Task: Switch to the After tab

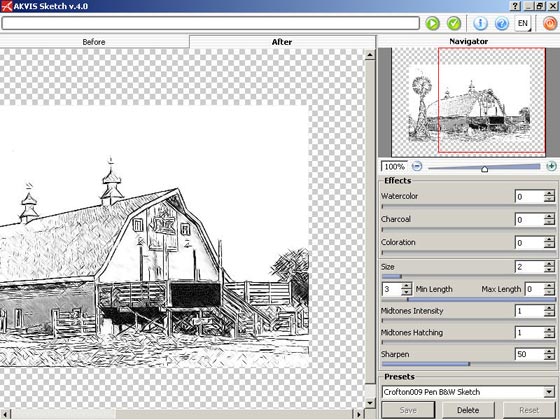Action: coord(282,42)
